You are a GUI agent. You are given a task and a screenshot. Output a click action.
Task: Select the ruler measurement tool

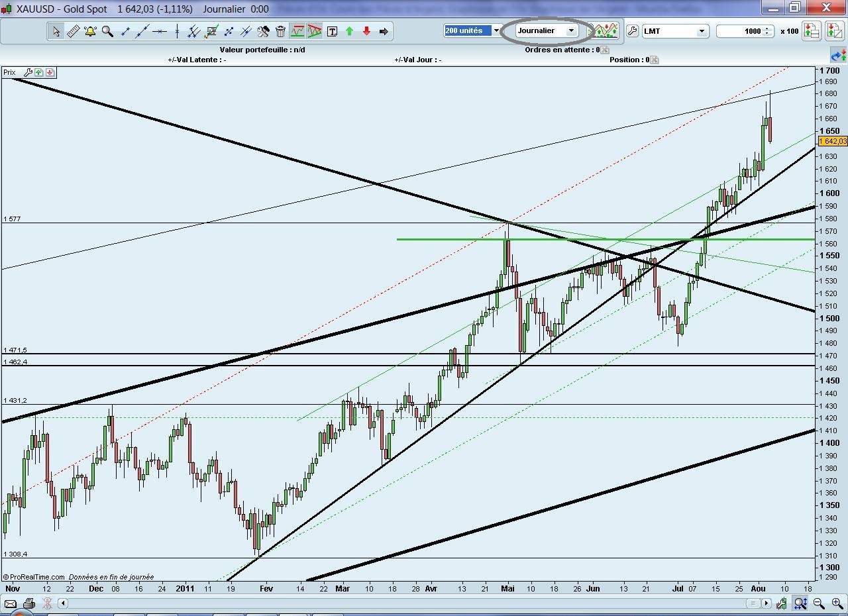click(x=73, y=31)
